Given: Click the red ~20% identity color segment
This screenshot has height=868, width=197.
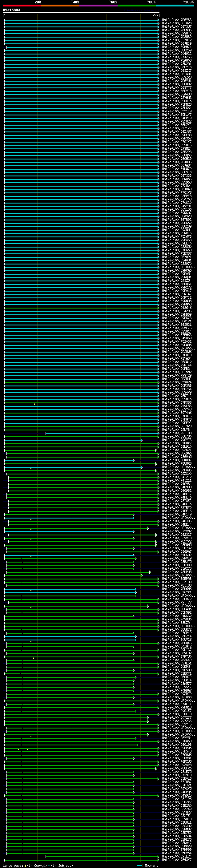Looking at the screenshot, I should coord(22,6).
